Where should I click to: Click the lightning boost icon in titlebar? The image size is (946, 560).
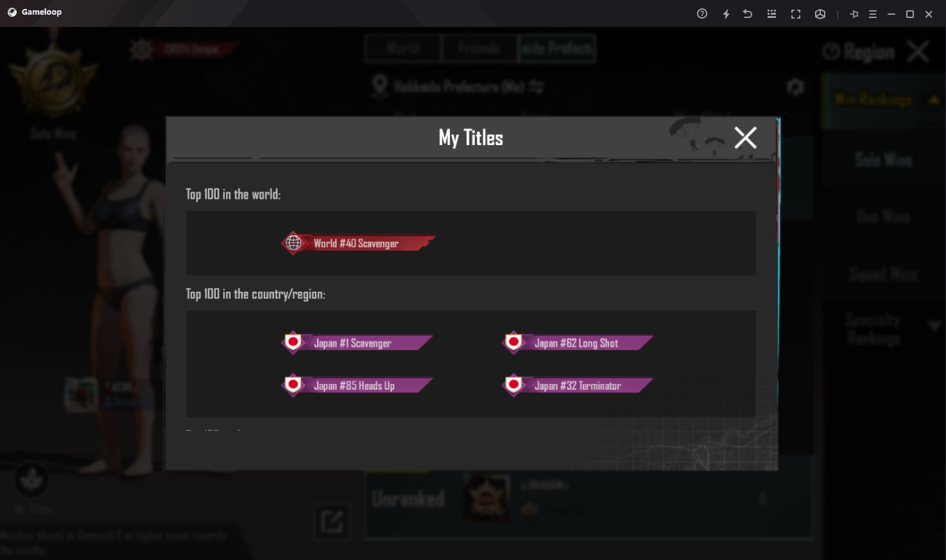pos(726,13)
